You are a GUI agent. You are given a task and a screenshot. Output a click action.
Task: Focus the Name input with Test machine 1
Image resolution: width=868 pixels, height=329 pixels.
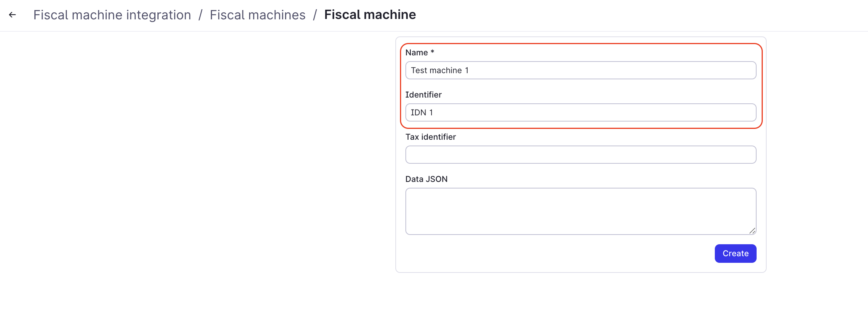point(581,70)
